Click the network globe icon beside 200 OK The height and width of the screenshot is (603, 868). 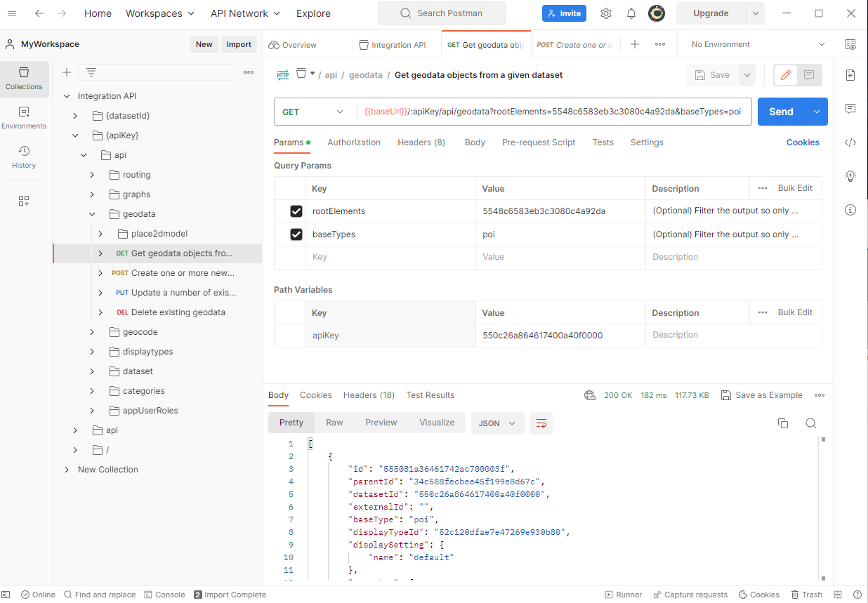[590, 395]
